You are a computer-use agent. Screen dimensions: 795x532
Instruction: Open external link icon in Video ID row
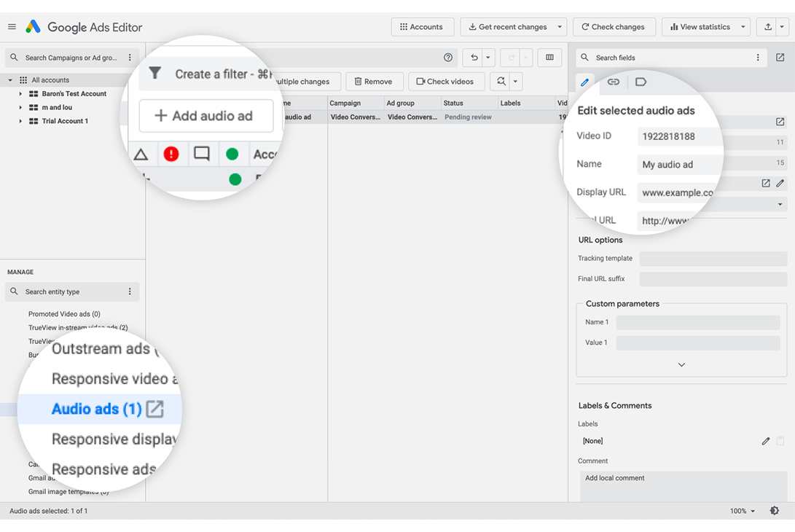click(780, 122)
